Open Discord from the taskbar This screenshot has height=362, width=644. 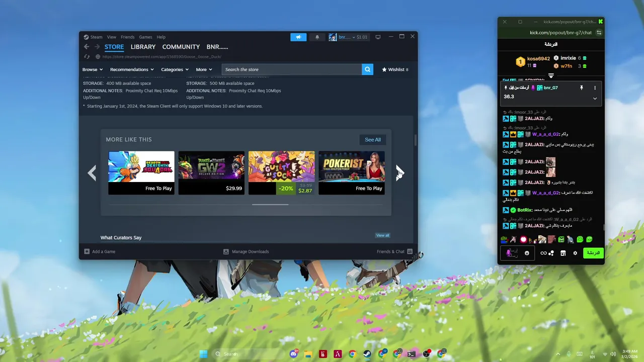coord(293,354)
